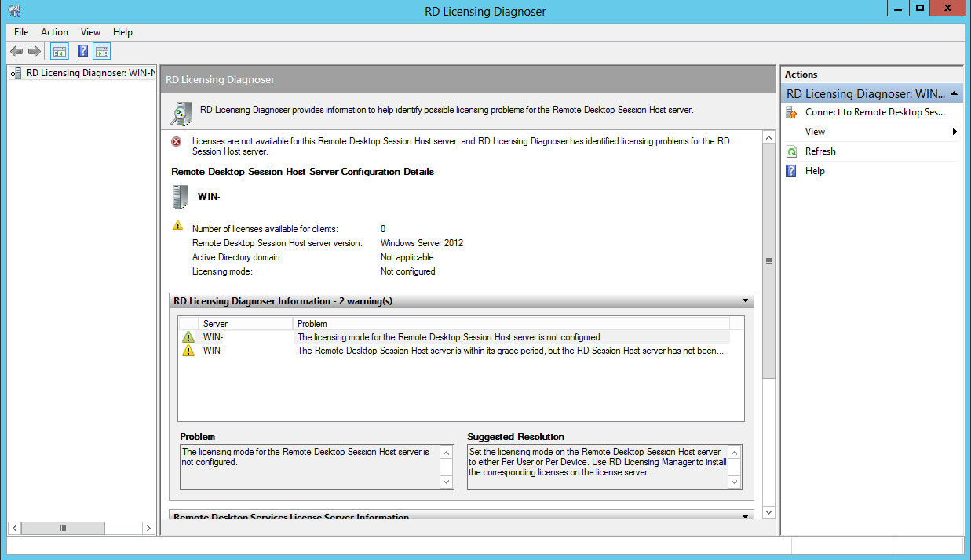
Task: Select the 'licensing mode is not configured' list row
Action: (x=454, y=337)
